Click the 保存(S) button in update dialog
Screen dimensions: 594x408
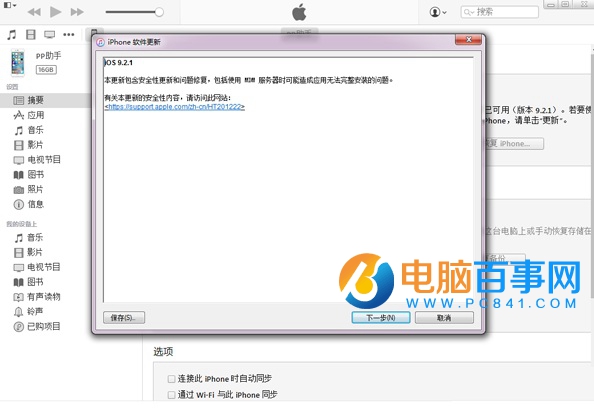click(x=124, y=317)
